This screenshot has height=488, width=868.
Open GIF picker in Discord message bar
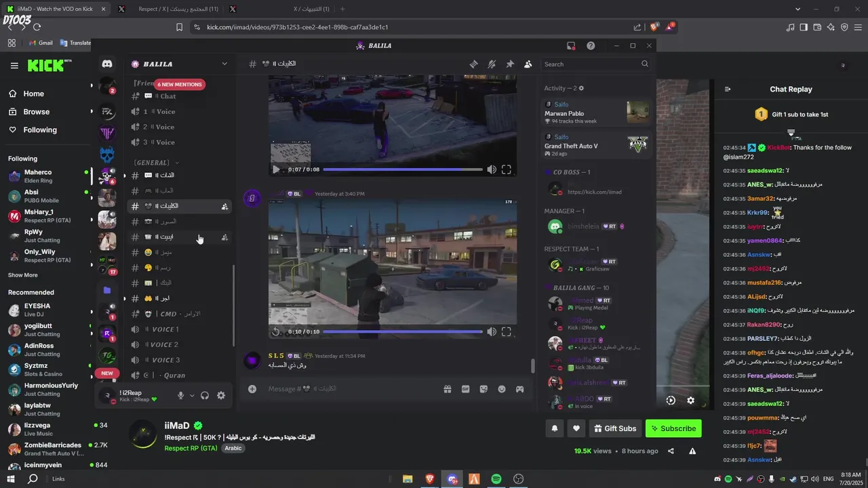point(466,389)
